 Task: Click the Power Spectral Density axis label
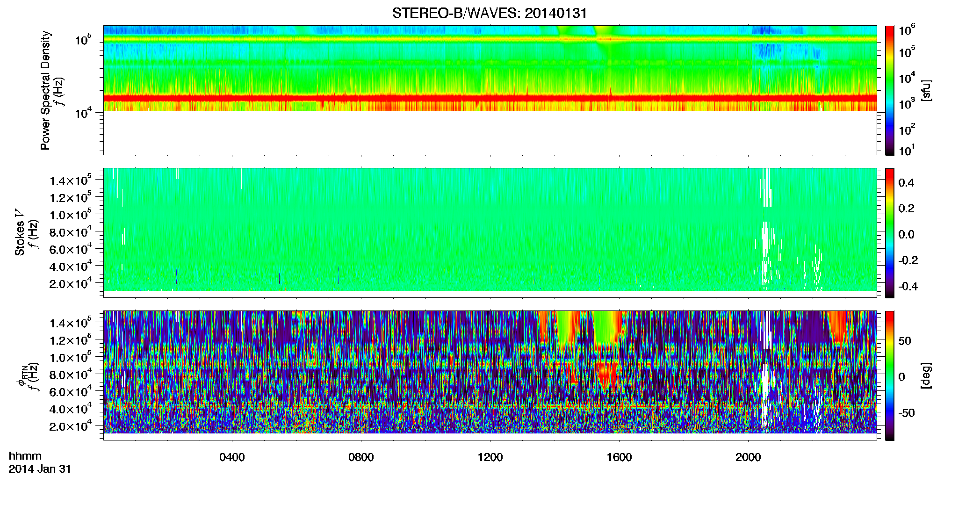coord(45,90)
